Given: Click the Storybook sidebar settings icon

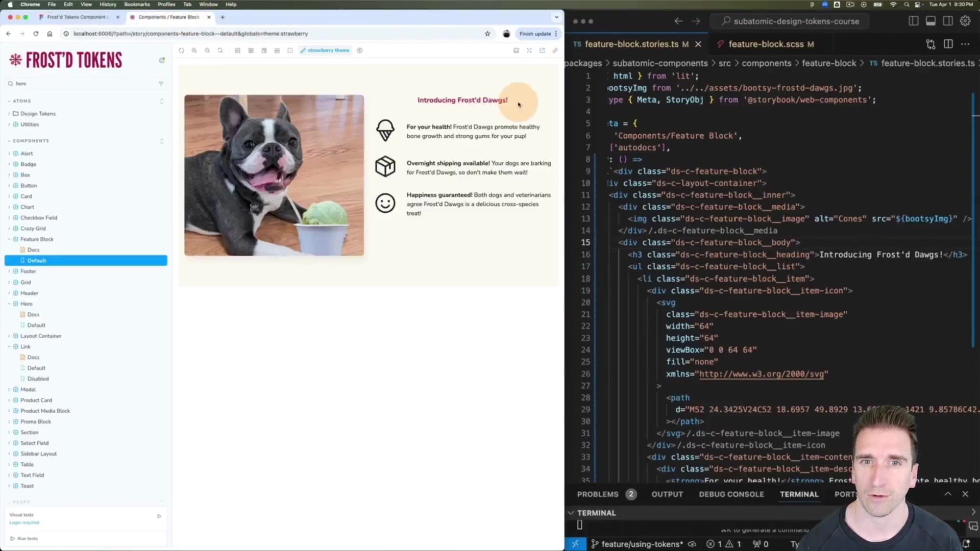Looking at the screenshot, I should click(162, 60).
